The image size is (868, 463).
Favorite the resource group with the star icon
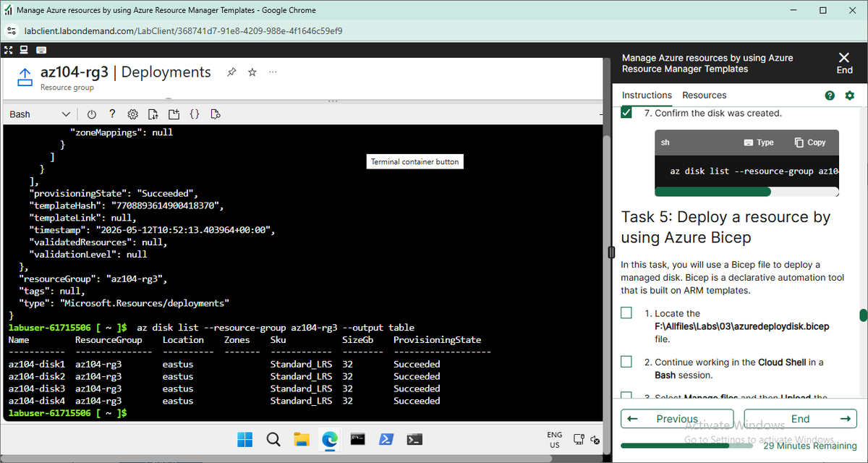click(x=252, y=72)
